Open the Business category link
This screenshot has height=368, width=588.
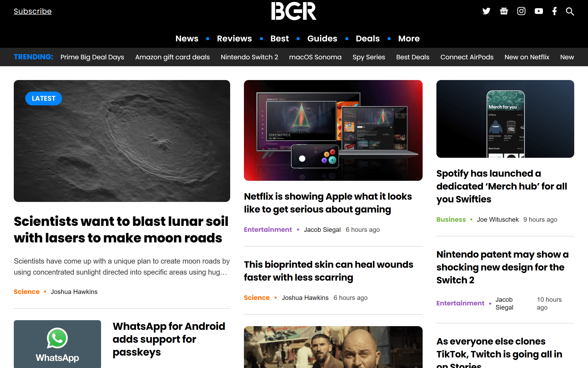[x=451, y=219]
